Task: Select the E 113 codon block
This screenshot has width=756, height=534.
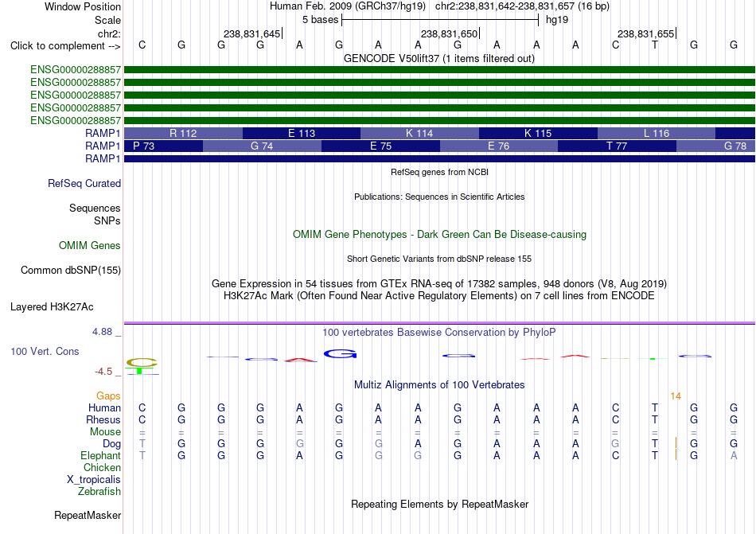Action: coord(302,133)
